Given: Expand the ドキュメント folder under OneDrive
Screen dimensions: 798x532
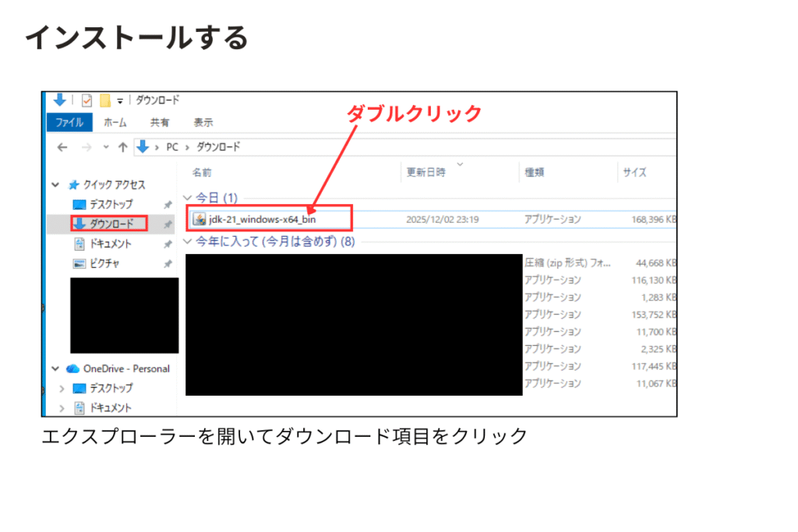Looking at the screenshot, I should tap(62, 407).
